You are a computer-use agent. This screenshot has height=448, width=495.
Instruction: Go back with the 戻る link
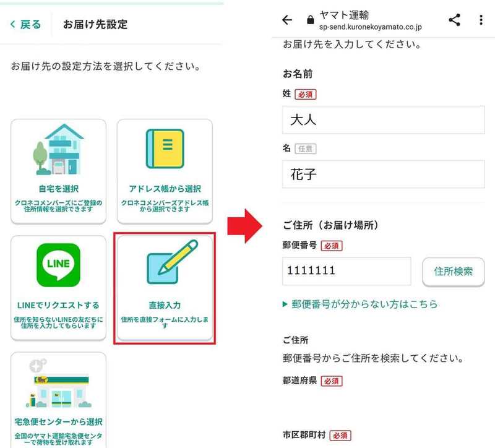[25, 24]
